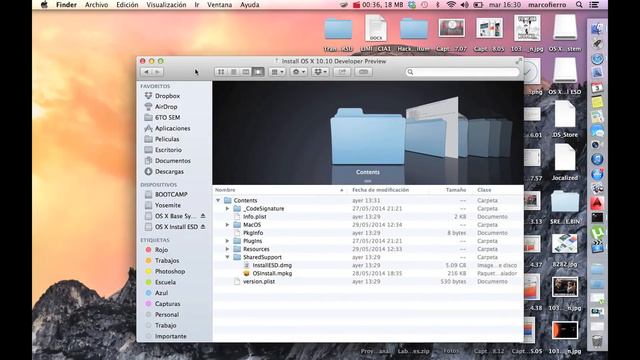The width and height of the screenshot is (640, 360).
Task: Select the Cover Flow view button
Action: pos(258,72)
